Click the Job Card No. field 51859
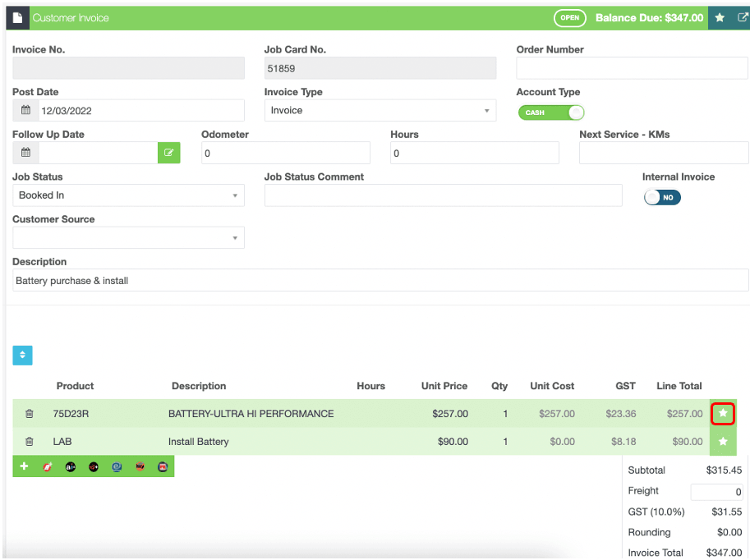This screenshot has height=560, width=750. 380,68
